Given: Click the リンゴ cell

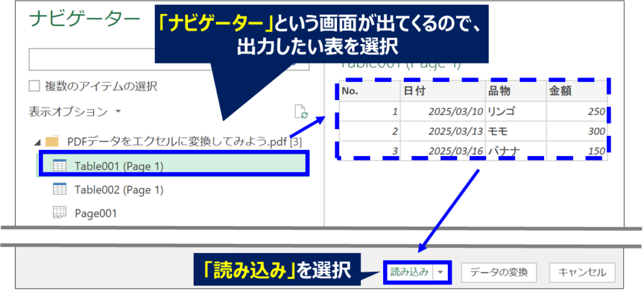Looking at the screenshot, I should pos(516,111).
